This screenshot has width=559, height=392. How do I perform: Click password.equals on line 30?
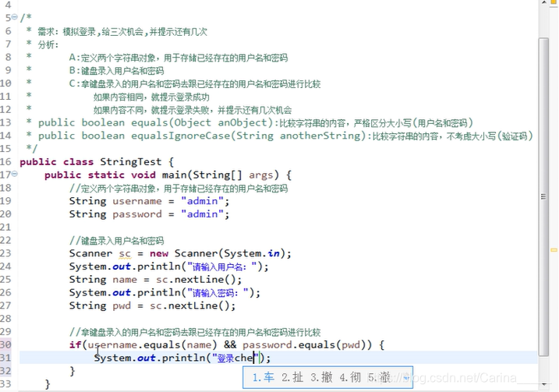pos(288,345)
